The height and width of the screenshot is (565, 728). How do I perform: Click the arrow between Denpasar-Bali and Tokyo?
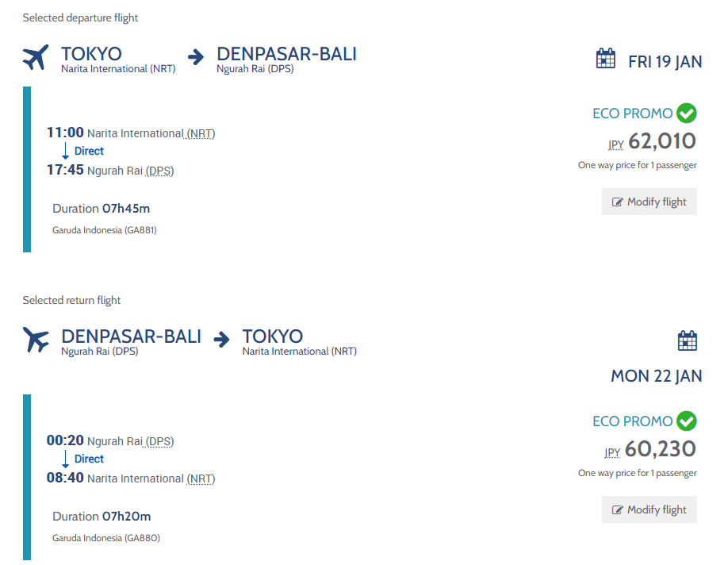pos(221,339)
